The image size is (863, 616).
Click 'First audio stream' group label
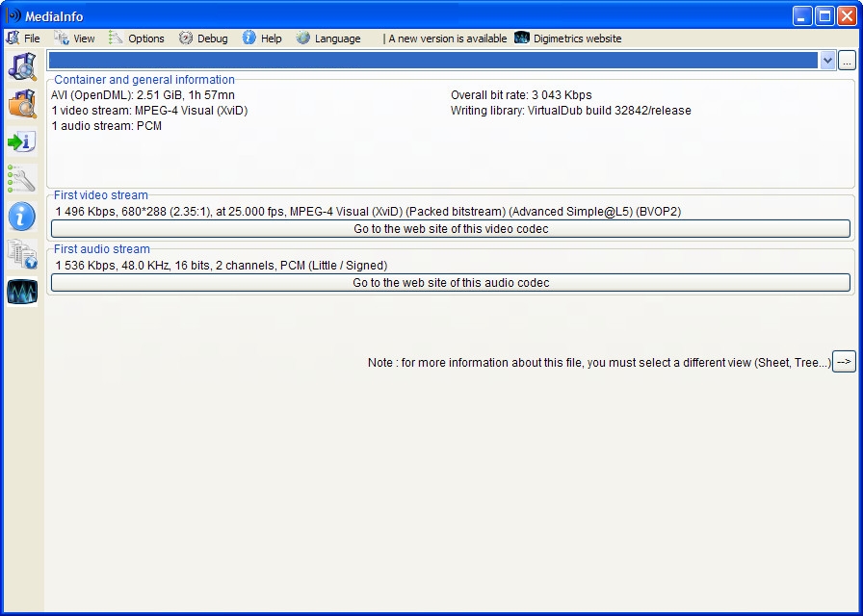point(102,249)
